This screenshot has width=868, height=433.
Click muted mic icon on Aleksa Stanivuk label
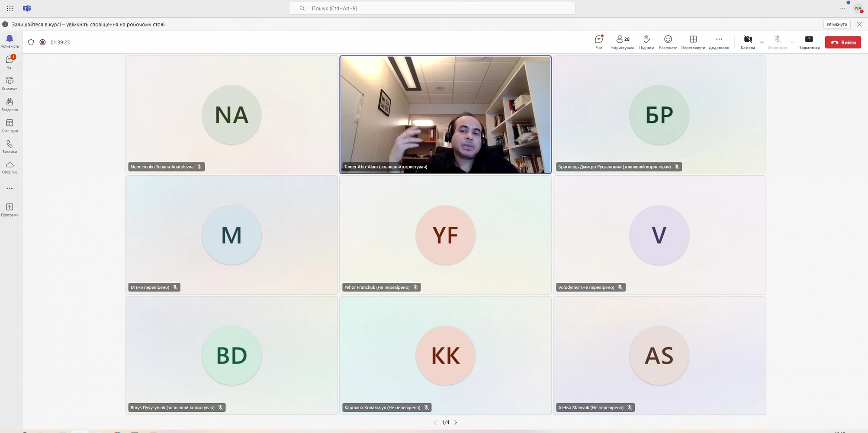(630, 407)
